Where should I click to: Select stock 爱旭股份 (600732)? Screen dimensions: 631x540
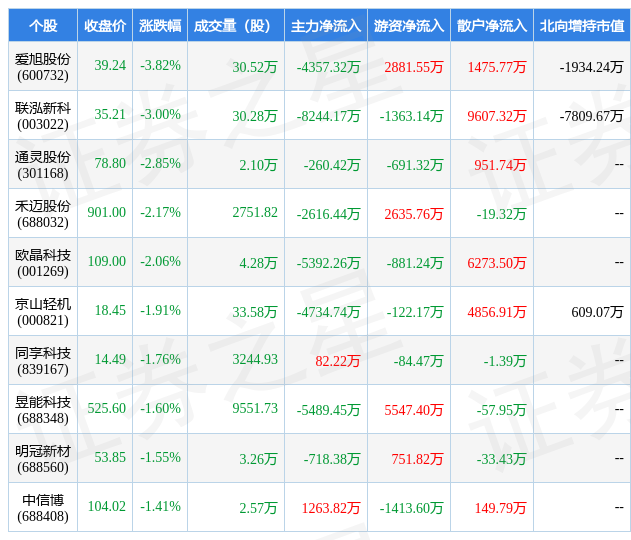(x=43, y=67)
